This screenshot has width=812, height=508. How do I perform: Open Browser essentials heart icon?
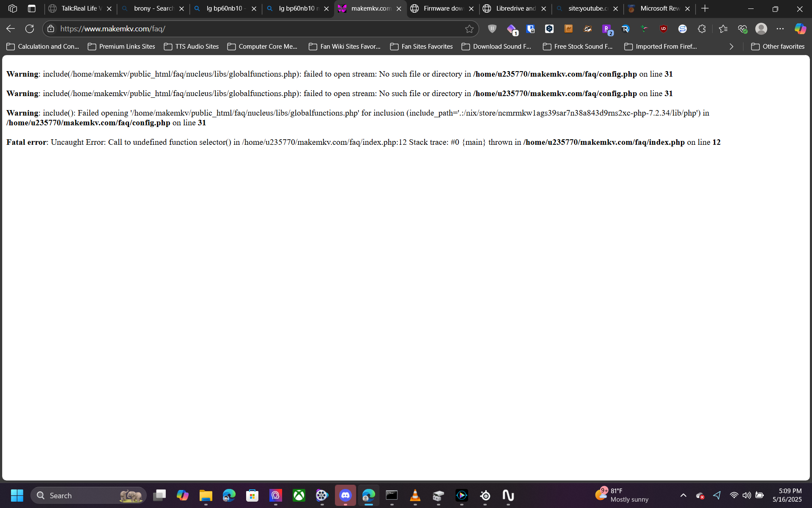point(743,29)
